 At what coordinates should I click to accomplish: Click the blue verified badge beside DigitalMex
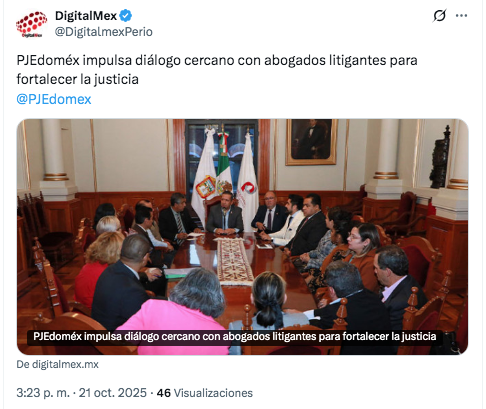pos(126,16)
